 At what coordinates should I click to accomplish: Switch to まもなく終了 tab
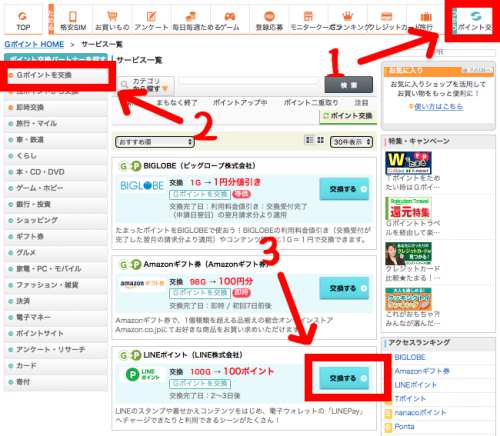[177, 103]
